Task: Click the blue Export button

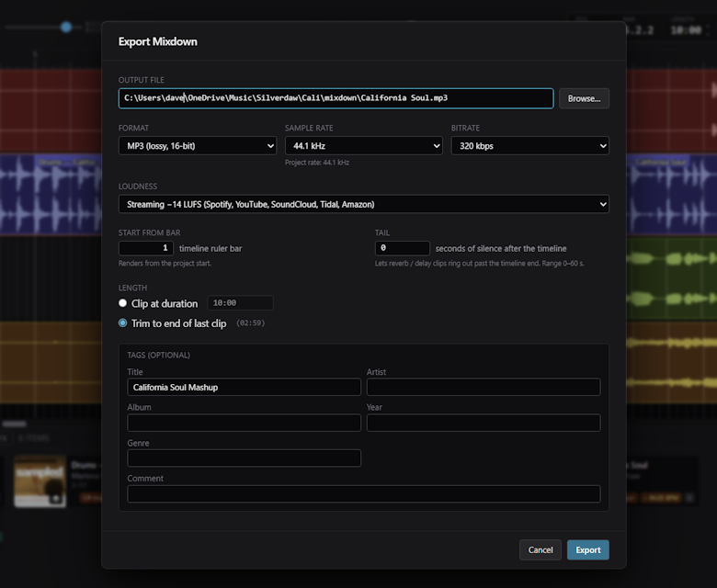Action: 587,549
